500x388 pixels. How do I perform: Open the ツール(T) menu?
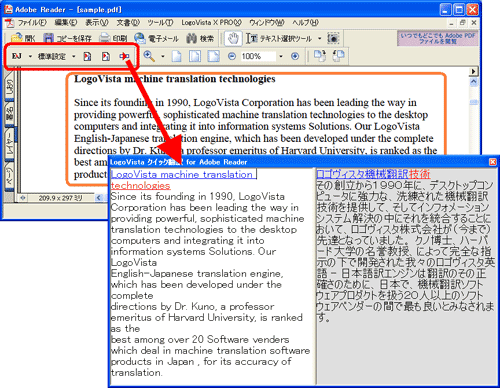pos(161,23)
